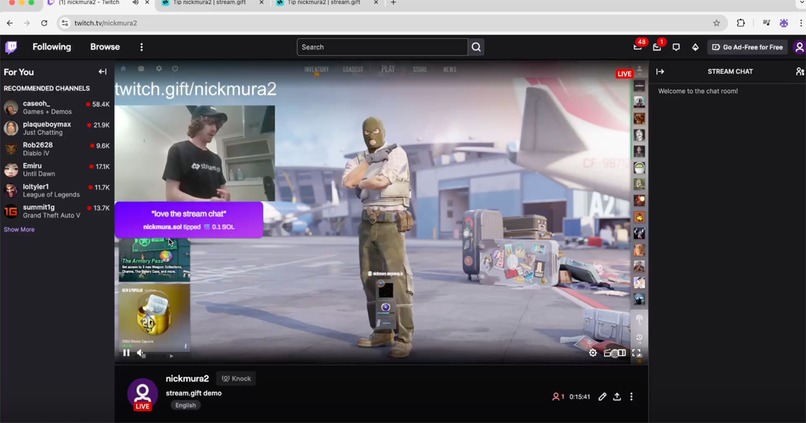Click the STREAM CHAT header
This screenshot has width=806, height=423.
tap(730, 71)
